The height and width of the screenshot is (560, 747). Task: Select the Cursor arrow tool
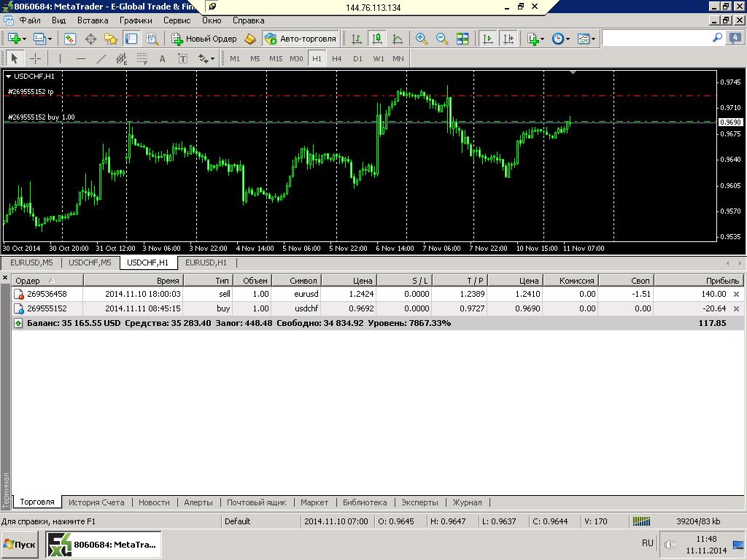[x=15, y=58]
